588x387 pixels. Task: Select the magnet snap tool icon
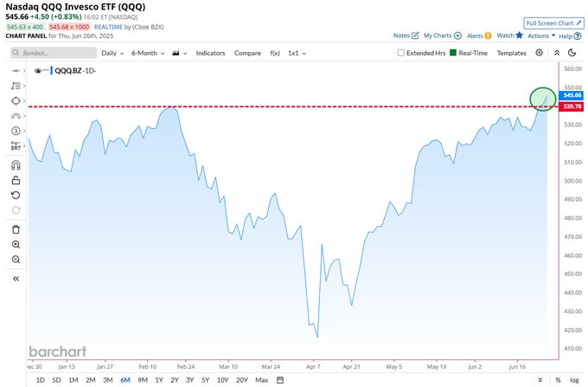tap(16, 165)
